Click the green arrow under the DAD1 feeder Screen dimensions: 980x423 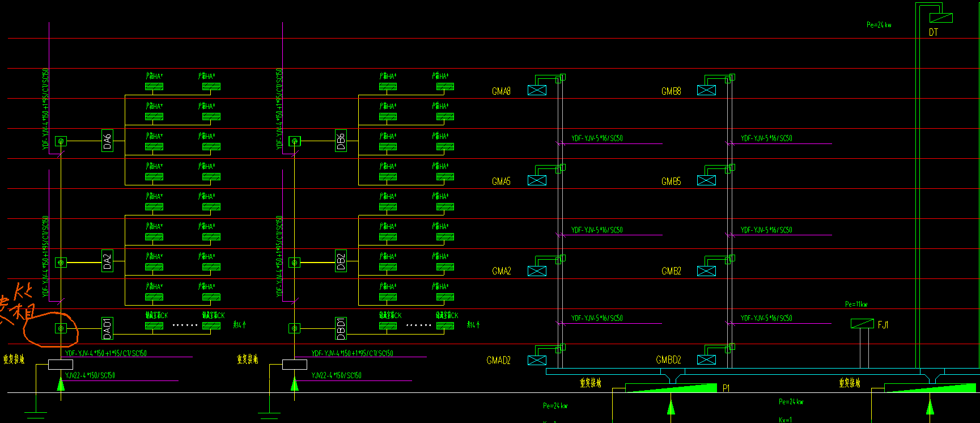[x=61, y=384]
